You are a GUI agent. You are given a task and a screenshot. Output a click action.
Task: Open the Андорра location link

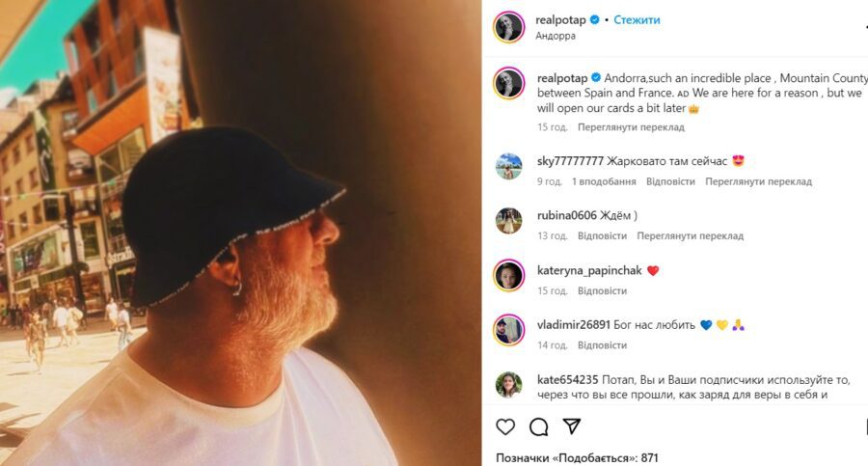[556, 36]
